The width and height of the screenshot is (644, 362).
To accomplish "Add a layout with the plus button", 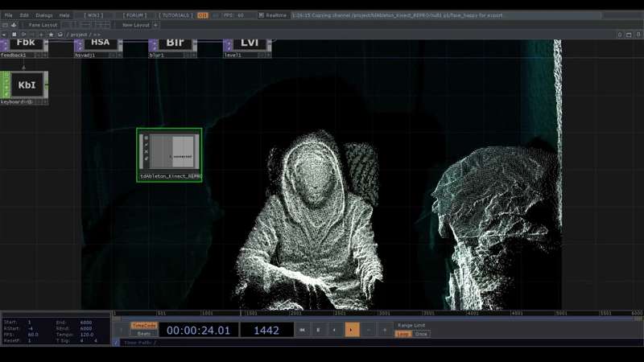I will (x=155, y=25).
